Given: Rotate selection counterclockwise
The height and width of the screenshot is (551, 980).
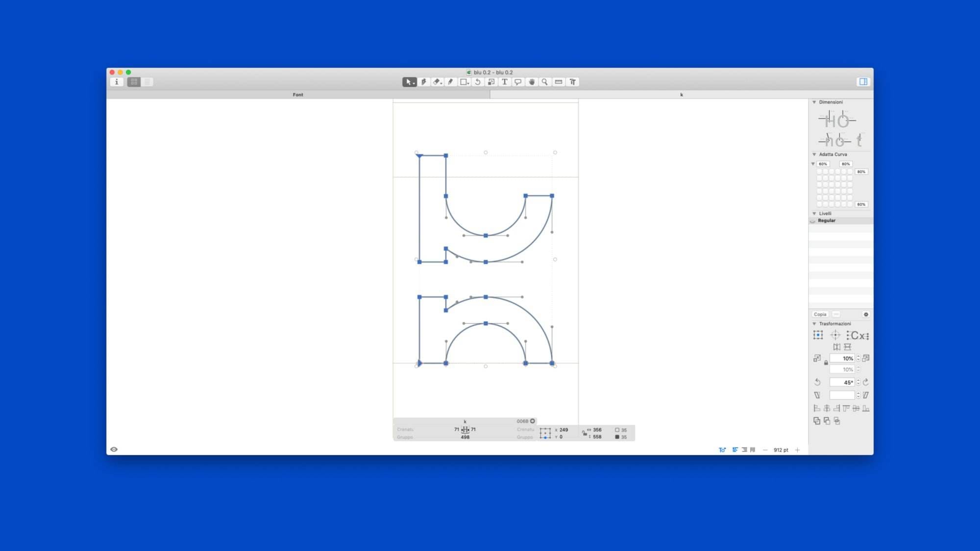Looking at the screenshot, I should click(817, 382).
